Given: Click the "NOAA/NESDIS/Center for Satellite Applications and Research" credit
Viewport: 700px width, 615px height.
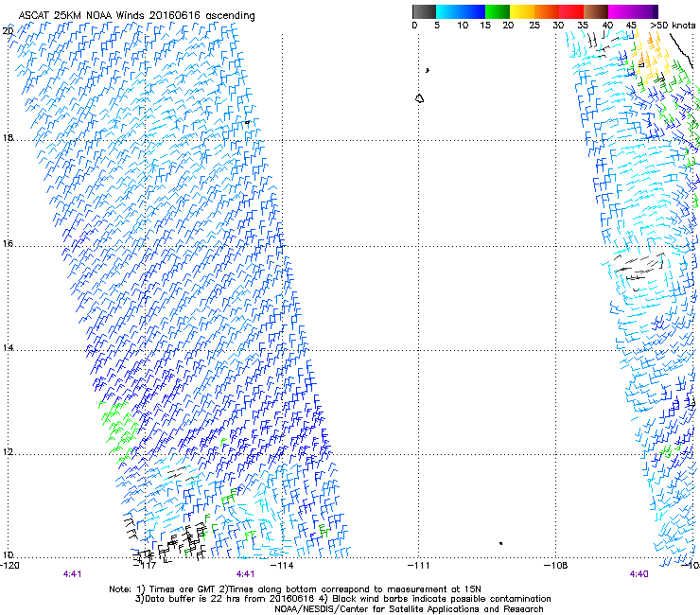Looking at the screenshot, I should click(x=409, y=609).
